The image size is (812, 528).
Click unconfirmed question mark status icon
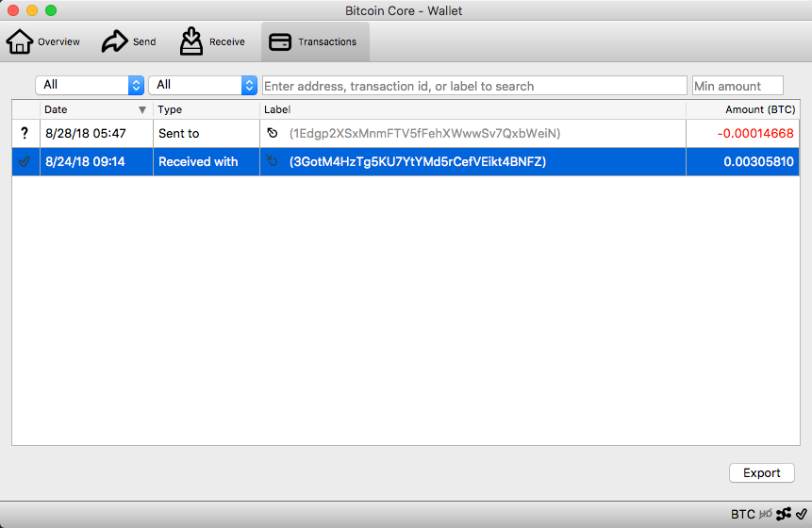click(25, 133)
